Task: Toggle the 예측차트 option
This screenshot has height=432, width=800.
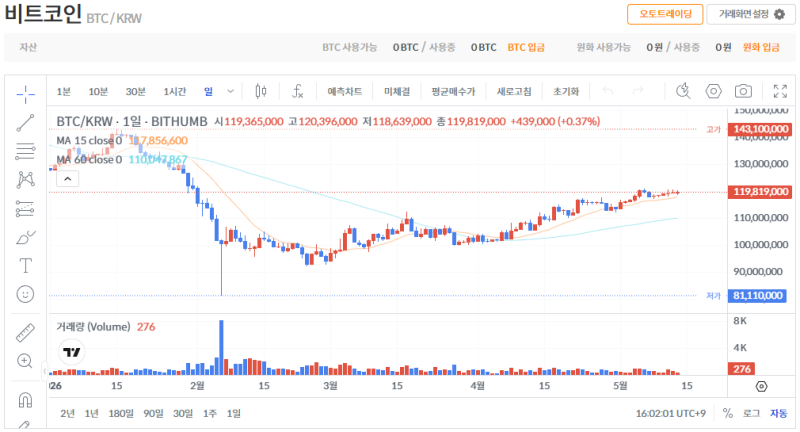Action: coord(344,91)
